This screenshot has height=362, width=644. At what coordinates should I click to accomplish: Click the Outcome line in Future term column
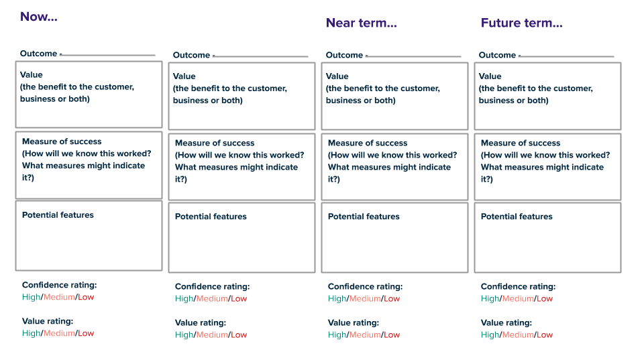[566, 56]
